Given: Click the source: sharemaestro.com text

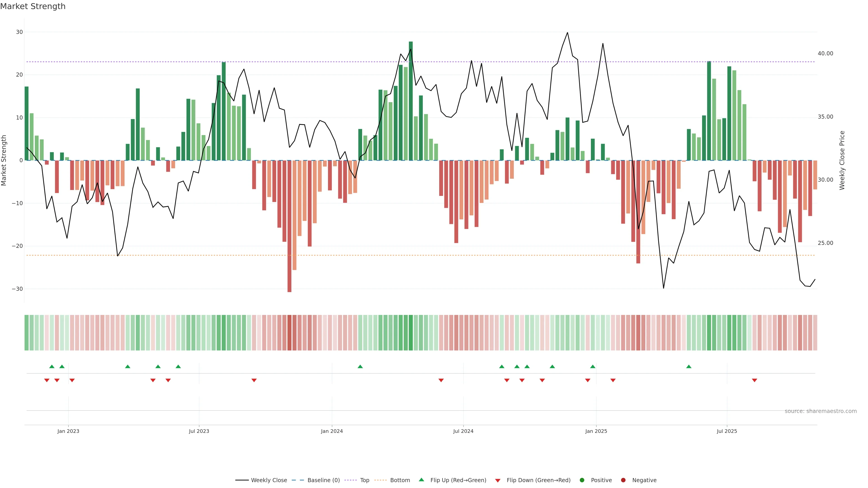Looking at the screenshot, I should pos(821,411).
